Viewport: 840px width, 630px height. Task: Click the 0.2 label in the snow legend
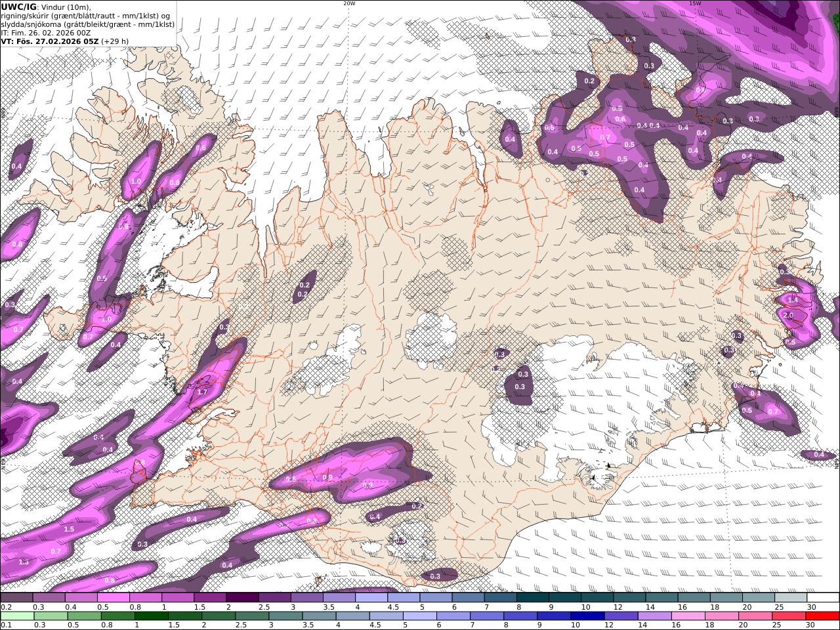tap(5, 606)
